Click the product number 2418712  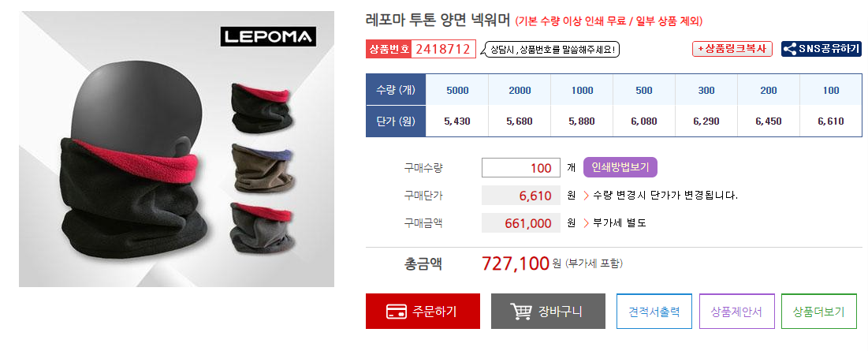(x=443, y=49)
